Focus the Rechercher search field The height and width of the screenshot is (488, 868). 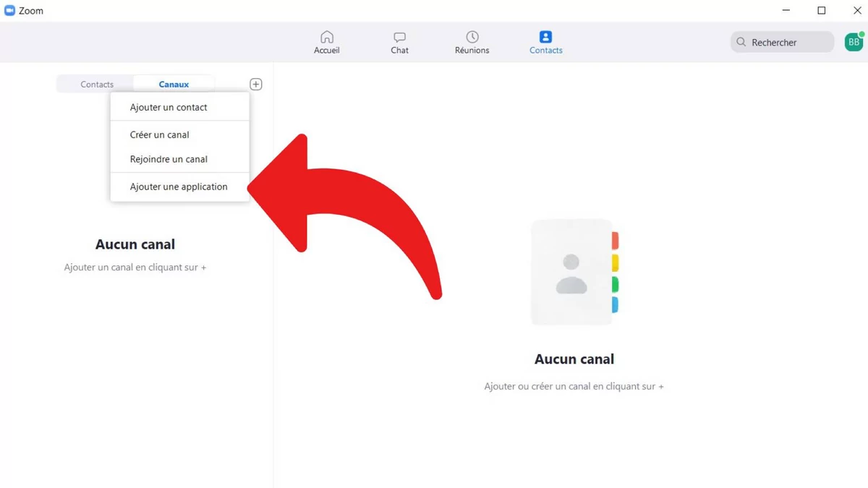pyautogui.click(x=782, y=42)
